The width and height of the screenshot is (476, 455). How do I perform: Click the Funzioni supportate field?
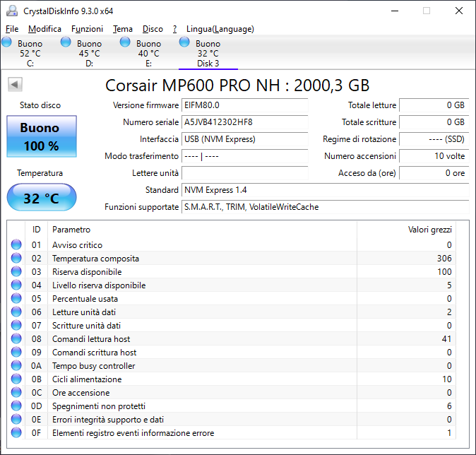[326, 207]
